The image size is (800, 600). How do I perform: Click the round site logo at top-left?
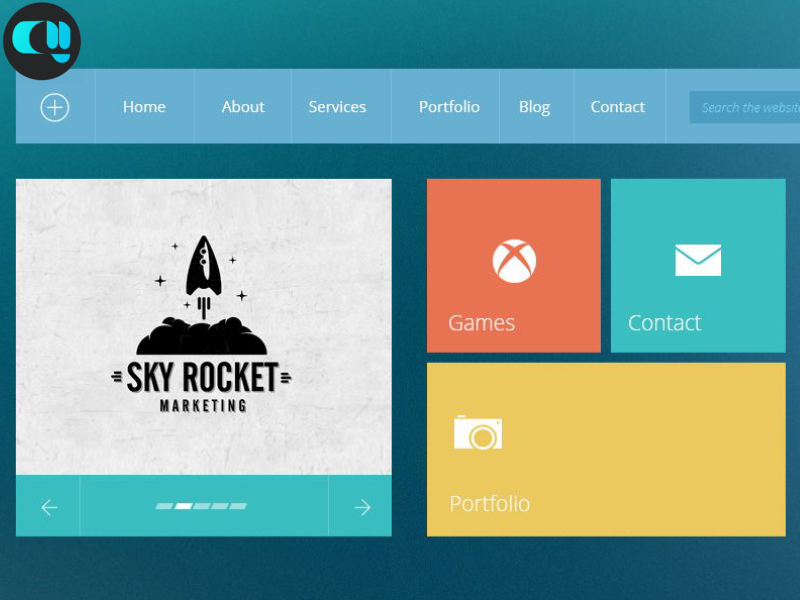click(41, 41)
